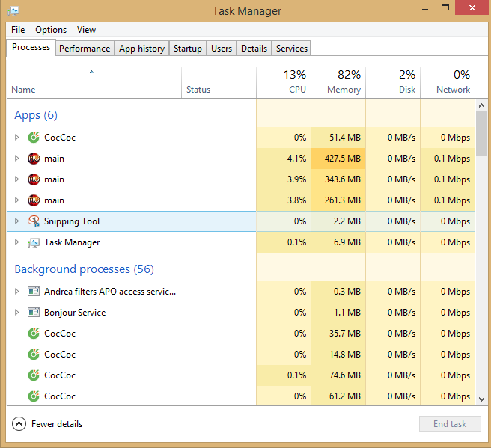The image size is (491, 448).
Task: Open the View menu
Action: click(86, 30)
